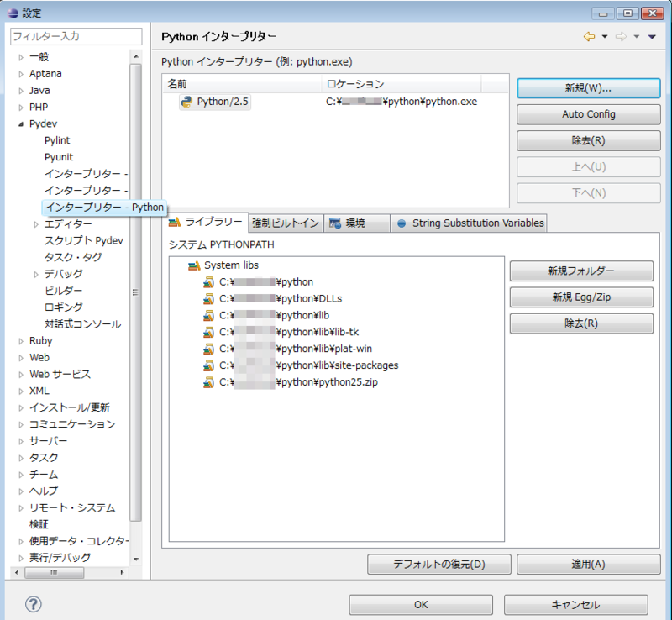Select Pylint in the preferences tree
Image resolution: width=672 pixels, height=620 pixels.
tap(57, 140)
